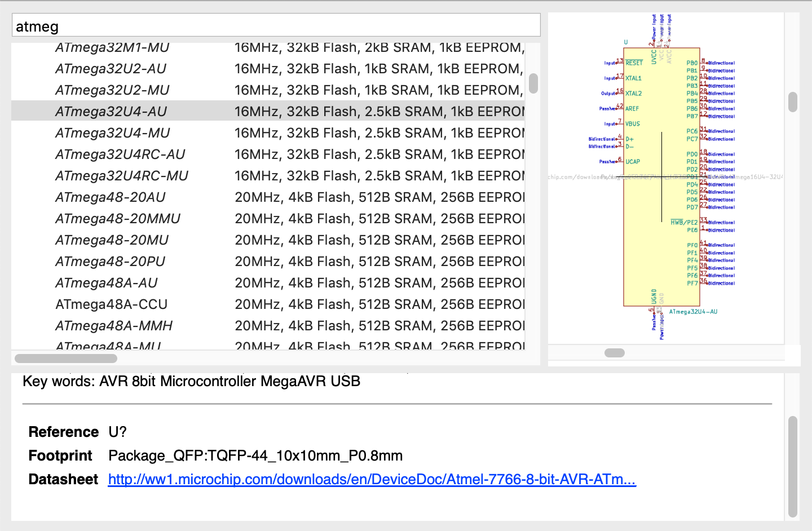Click the 'Datasheet' field label
Image resolution: width=812 pixels, height=531 pixels.
[x=63, y=479]
